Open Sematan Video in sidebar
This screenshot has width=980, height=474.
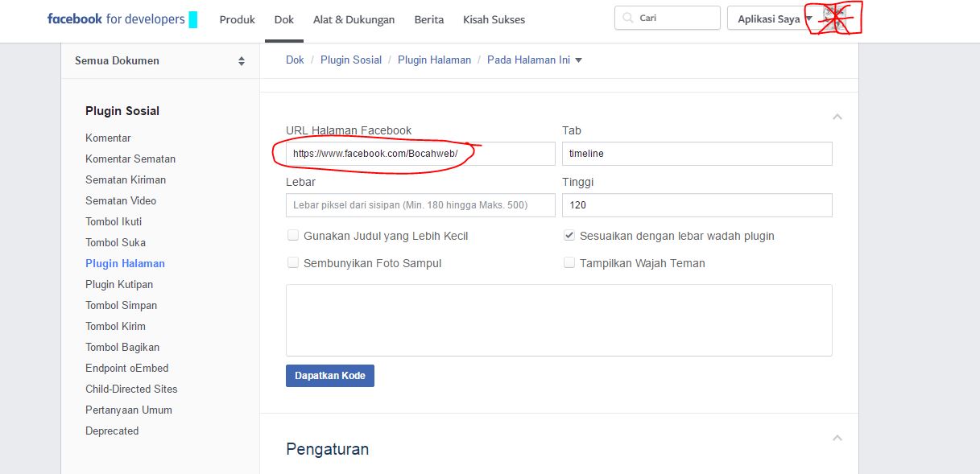point(121,200)
